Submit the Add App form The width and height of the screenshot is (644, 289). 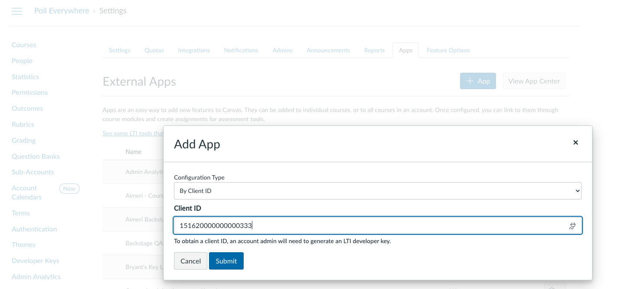click(226, 261)
